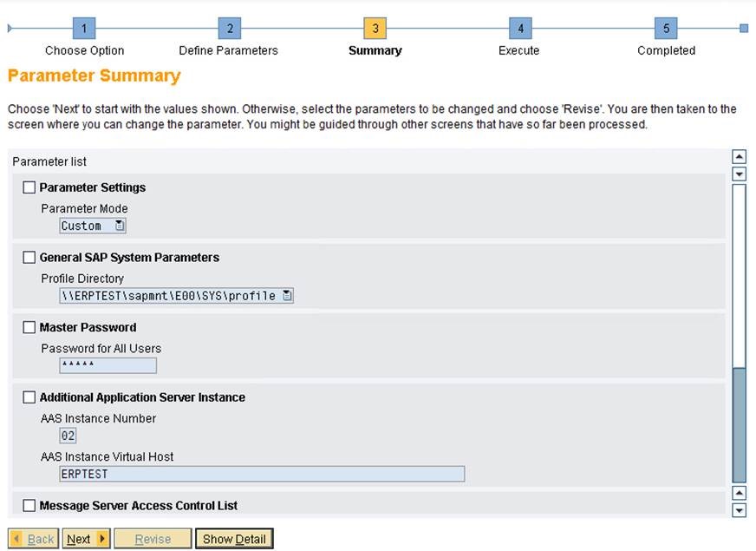Screen dimensions: 756x551
Task: Select the Additional Application Server Instance checkbox
Action: pyautogui.click(x=29, y=397)
